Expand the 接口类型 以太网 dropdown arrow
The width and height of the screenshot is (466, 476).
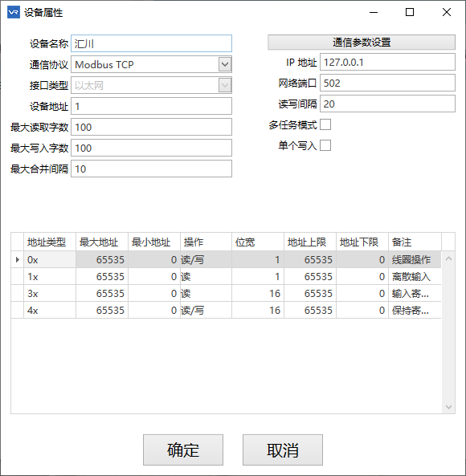(x=225, y=85)
